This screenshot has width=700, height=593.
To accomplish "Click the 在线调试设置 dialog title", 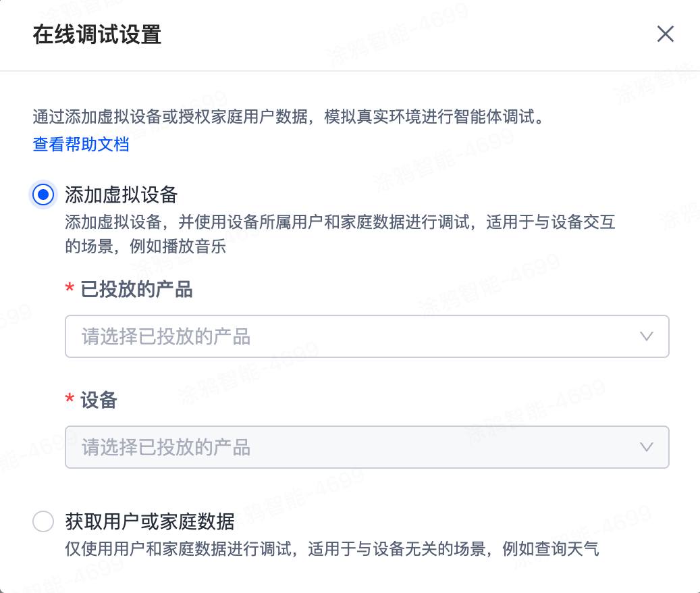I will point(97,34).
